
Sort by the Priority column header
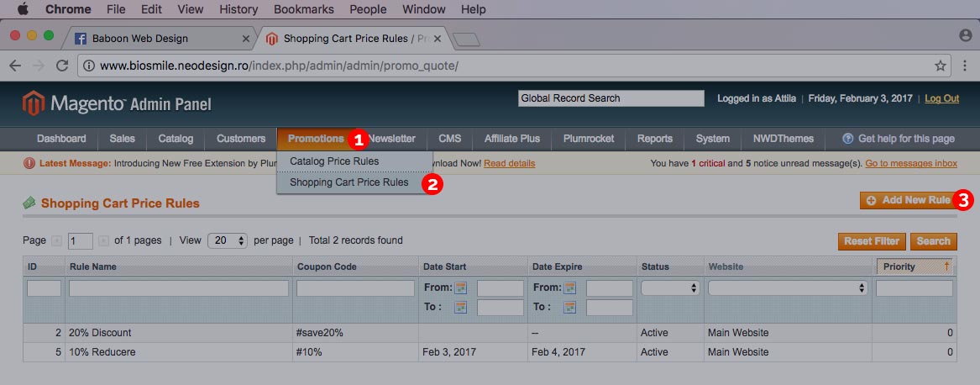tap(914, 266)
